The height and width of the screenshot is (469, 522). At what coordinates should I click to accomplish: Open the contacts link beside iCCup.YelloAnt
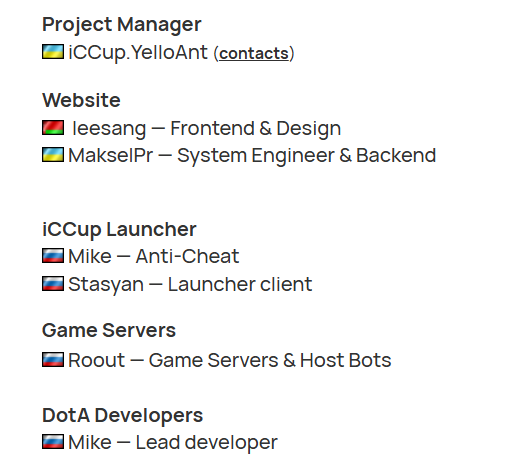click(254, 53)
